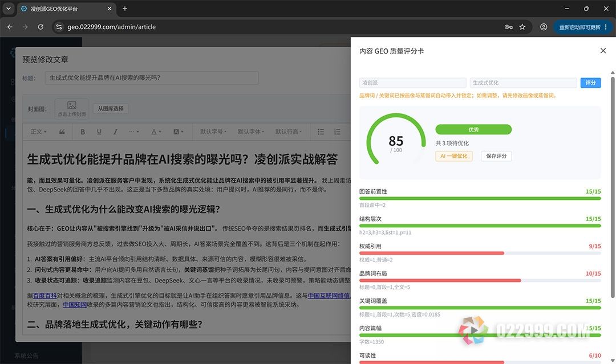
Task: Reload the current page
Action: [40, 27]
